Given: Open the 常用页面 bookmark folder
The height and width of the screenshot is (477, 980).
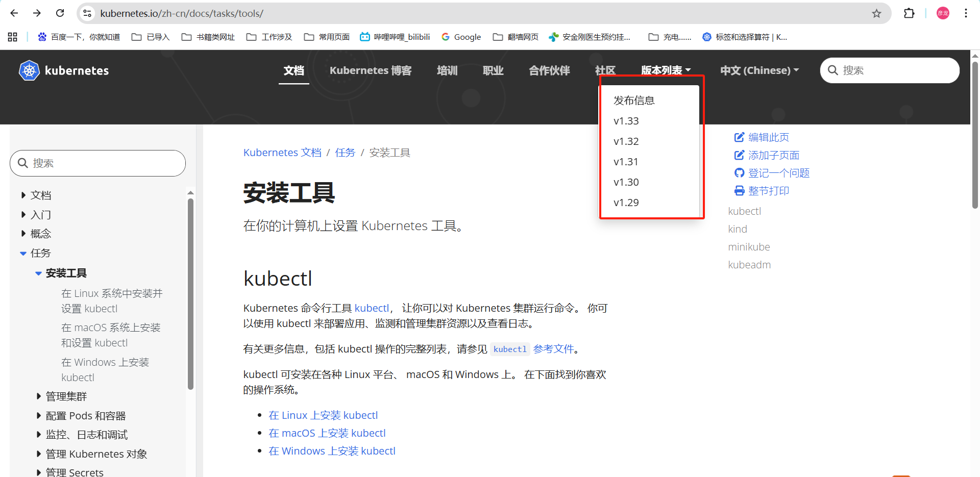Looking at the screenshot, I should click(x=327, y=37).
